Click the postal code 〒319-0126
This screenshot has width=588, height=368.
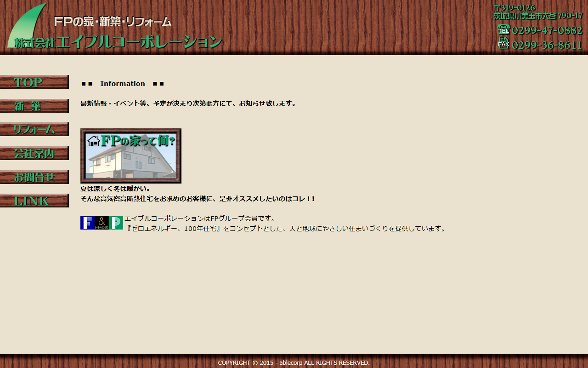click(514, 8)
